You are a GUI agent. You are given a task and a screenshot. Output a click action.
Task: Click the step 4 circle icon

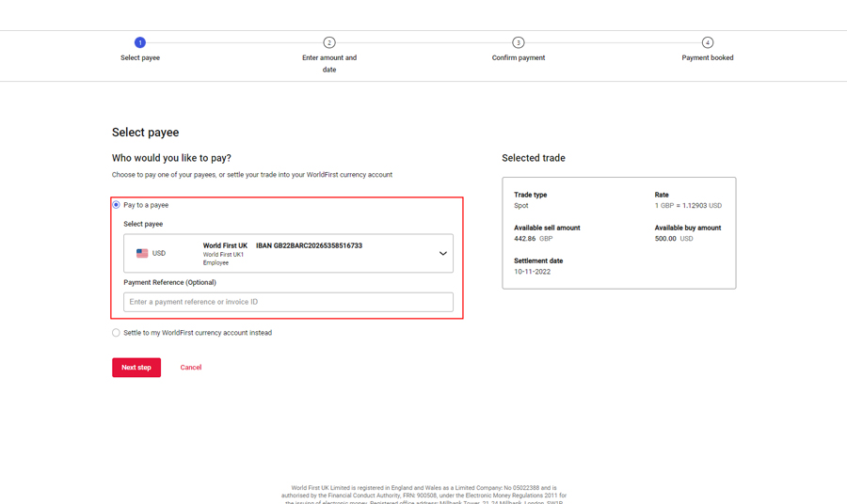708,42
